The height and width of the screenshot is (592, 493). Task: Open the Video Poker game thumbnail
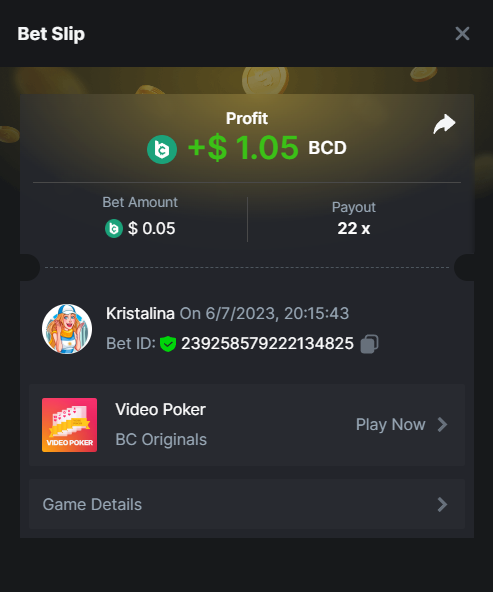click(x=69, y=425)
